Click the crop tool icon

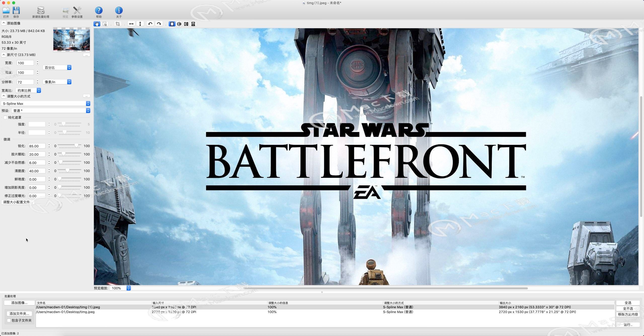point(117,24)
